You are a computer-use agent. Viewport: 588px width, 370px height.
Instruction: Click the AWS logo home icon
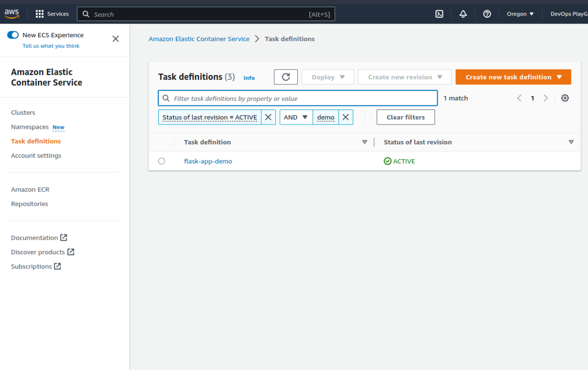(12, 14)
